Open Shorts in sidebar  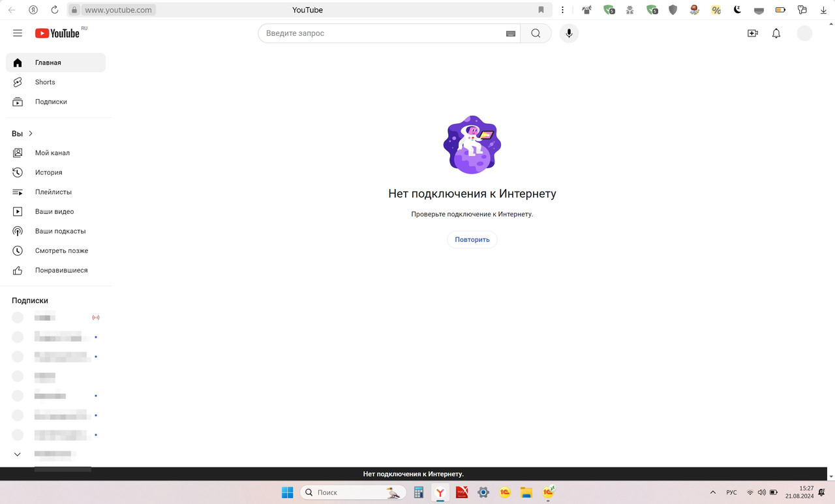[x=55, y=82]
